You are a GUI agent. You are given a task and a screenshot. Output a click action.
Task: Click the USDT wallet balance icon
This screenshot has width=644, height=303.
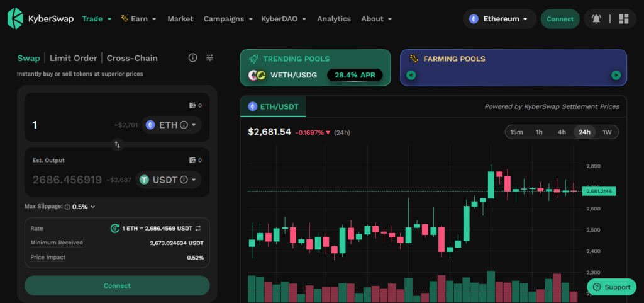click(192, 161)
